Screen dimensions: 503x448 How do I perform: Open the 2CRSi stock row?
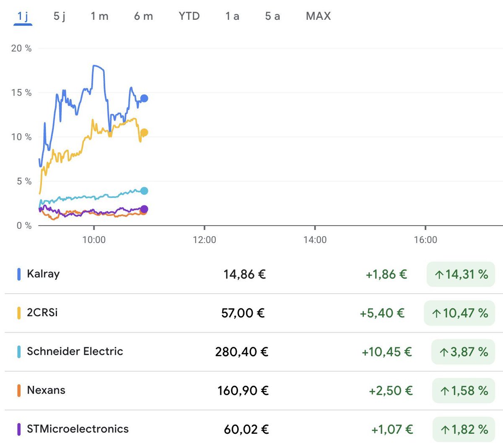(x=254, y=313)
